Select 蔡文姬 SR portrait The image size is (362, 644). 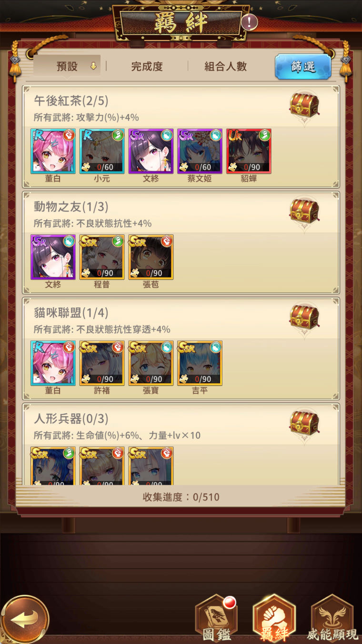click(x=200, y=151)
